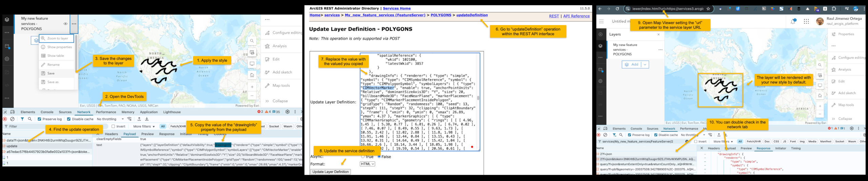The height and width of the screenshot is (181, 868).
Task: Open 'Analysis' in left window right panel
Action: point(276,46)
